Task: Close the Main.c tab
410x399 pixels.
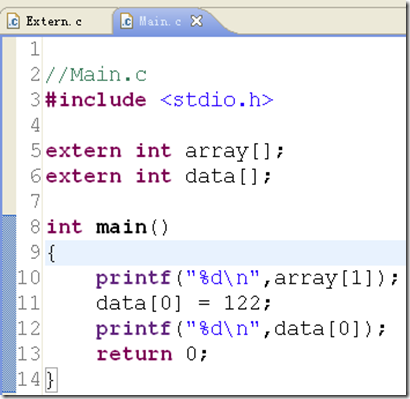Action: pos(197,21)
